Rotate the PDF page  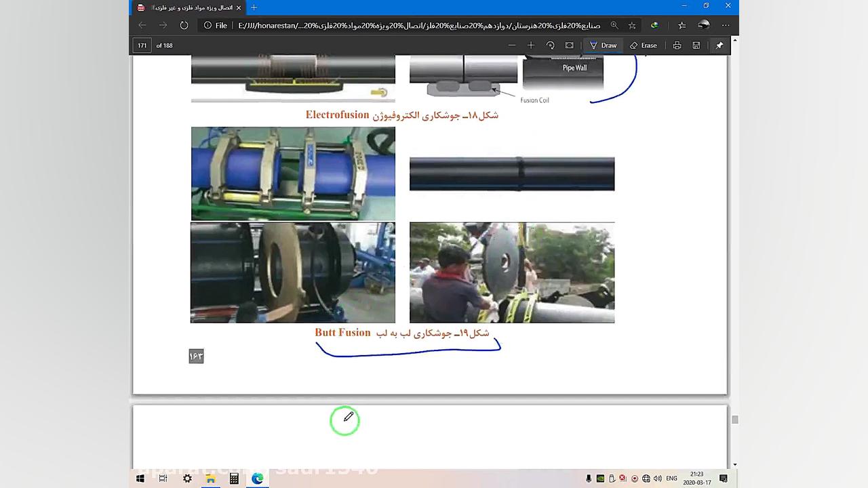click(x=551, y=45)
